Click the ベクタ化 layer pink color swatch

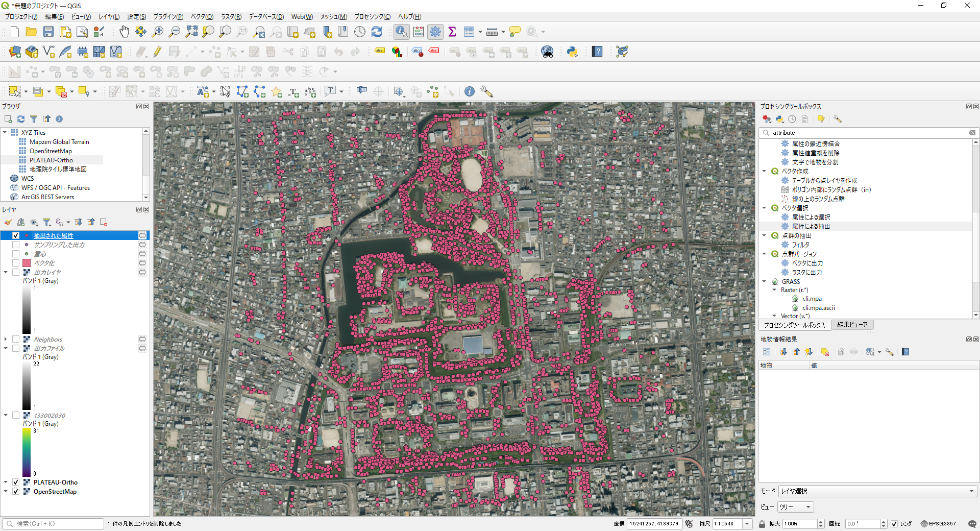point(27,263)
